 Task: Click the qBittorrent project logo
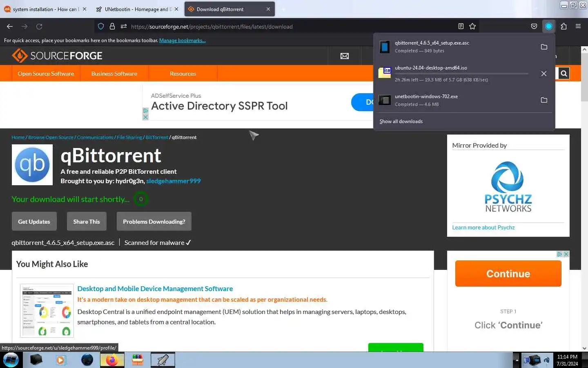32,165
